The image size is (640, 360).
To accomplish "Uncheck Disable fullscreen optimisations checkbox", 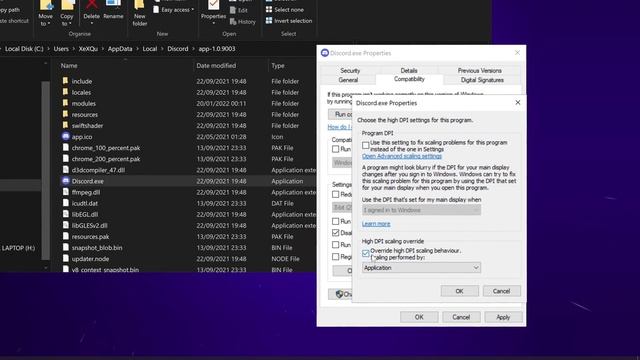I will pos(336,233).
